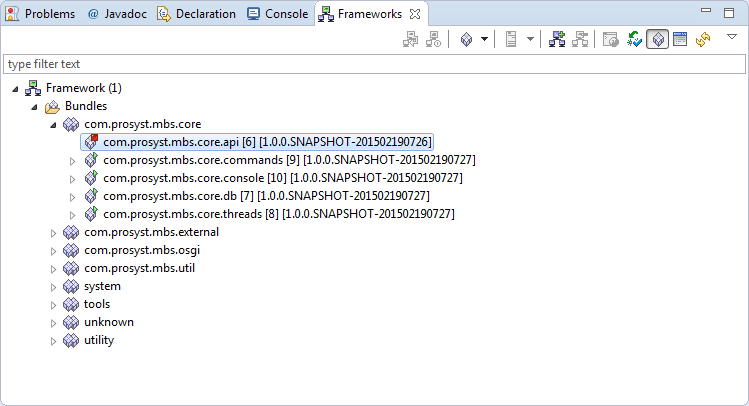This screenshot has height=406, width=749.
Task: Open the View Menu triangle dropdown
Action: pos(731,37)
